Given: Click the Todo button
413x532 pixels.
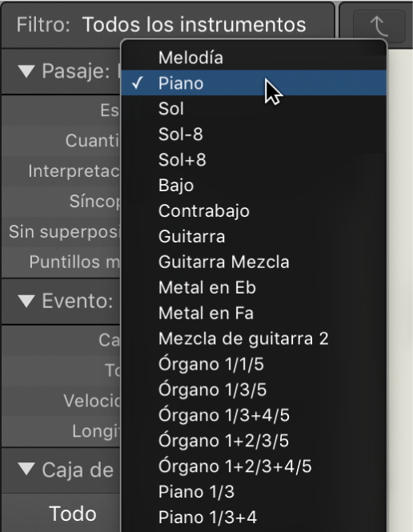Looking at the screenshot, I should 73,514.
